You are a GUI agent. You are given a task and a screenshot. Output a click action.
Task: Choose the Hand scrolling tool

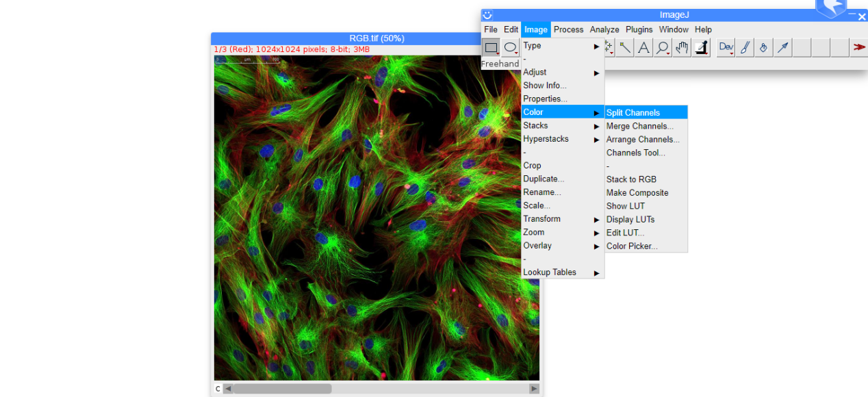681,47
